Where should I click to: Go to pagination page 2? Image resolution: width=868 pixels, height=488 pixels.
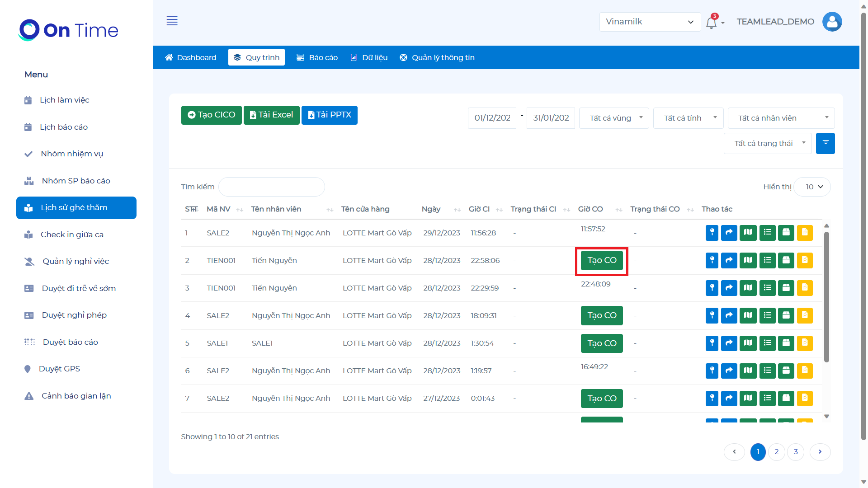777,451
